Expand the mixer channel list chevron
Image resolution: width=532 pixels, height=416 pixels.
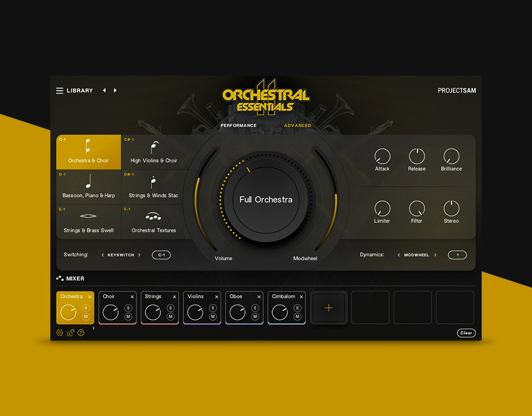pyautogui.click(x=93, y=328)
